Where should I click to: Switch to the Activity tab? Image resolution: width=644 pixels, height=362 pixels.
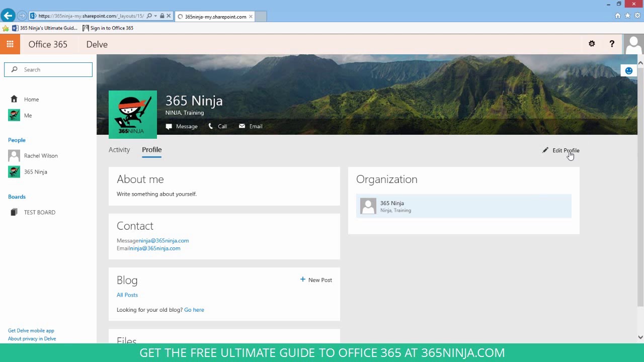119,149
